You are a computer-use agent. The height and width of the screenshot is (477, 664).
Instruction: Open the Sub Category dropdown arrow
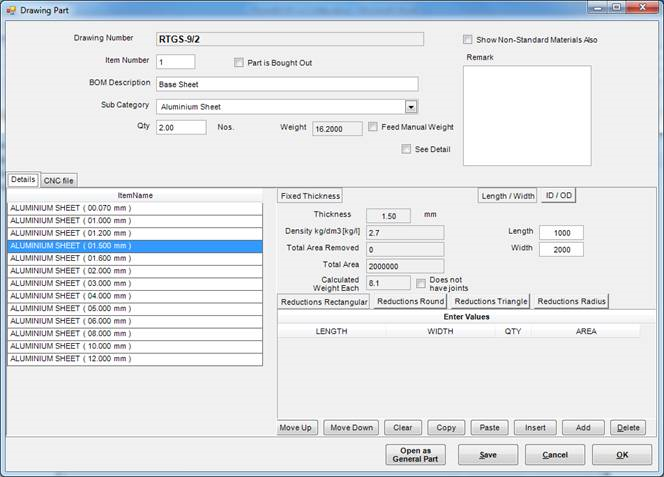coord(411,106)
